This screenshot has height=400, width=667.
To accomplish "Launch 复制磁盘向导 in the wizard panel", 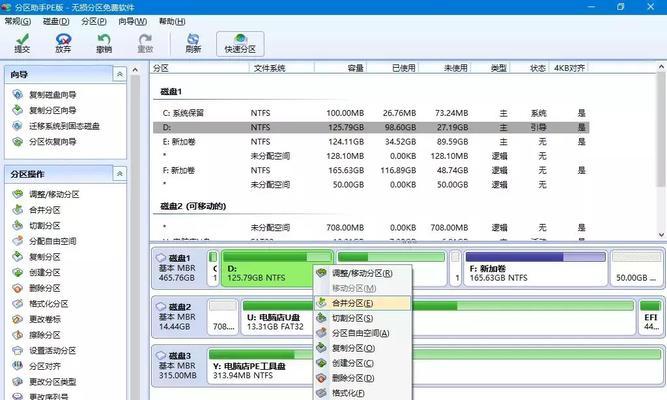I will 52,95.
